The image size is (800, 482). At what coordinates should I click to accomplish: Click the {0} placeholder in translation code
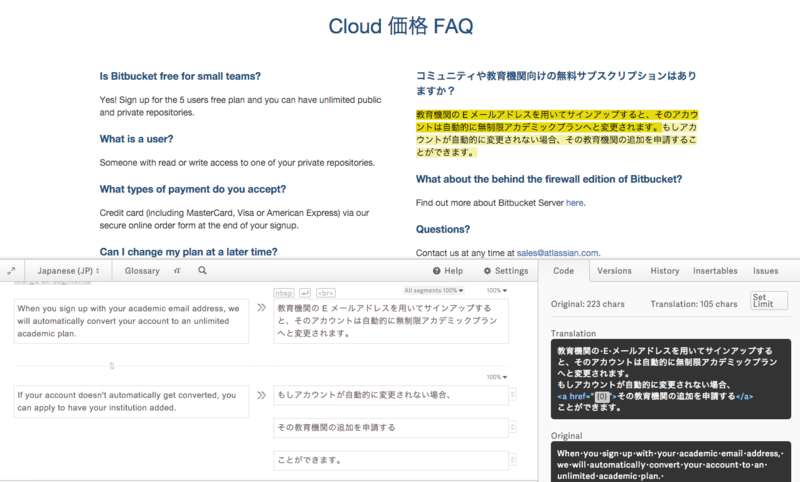pyautogui.click(x=603, y=396)
